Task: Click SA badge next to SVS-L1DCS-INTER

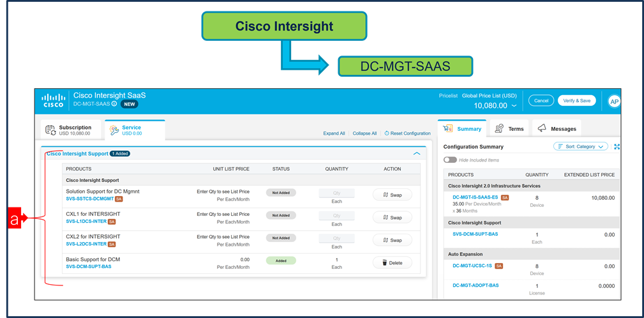Action: (112, 222)
